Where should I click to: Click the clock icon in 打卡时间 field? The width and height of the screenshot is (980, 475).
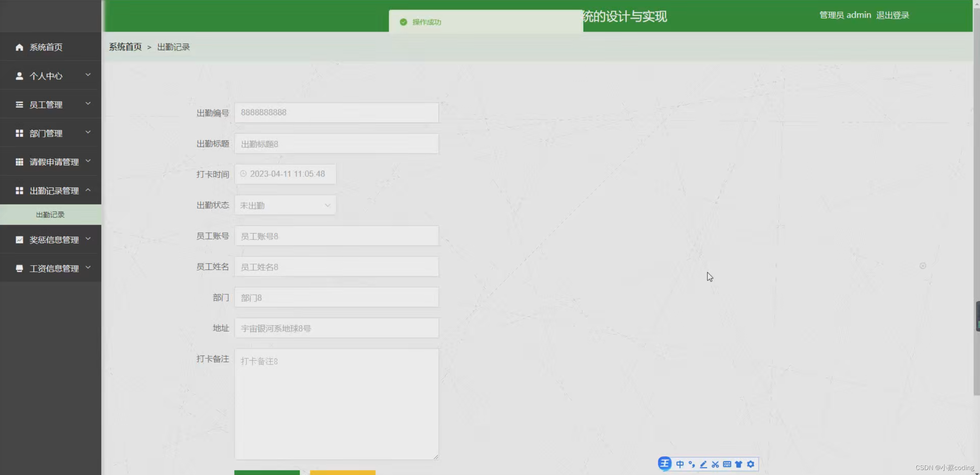point(243,174)
